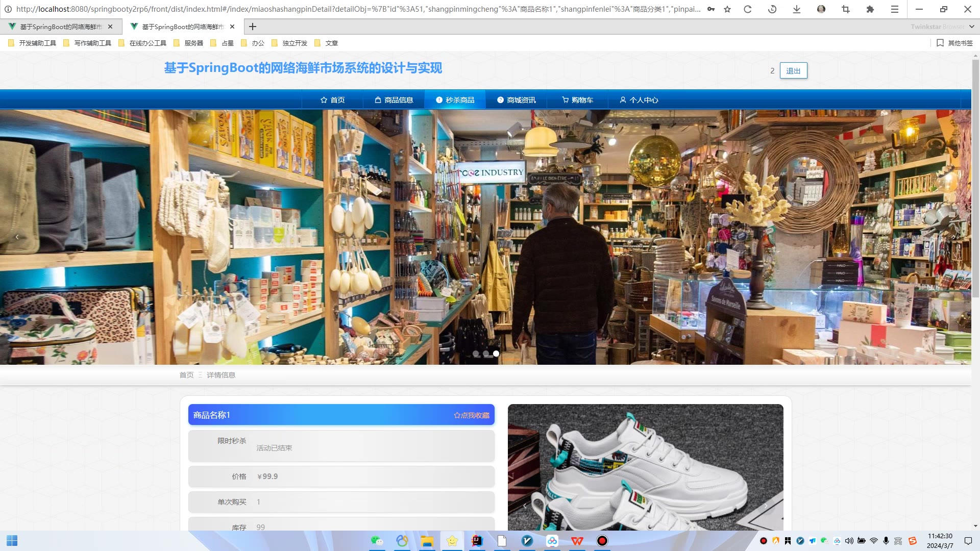Click 点我收藏 favorite link
Viewport: 980px width, 551px height.
click(x=472, y=415)
